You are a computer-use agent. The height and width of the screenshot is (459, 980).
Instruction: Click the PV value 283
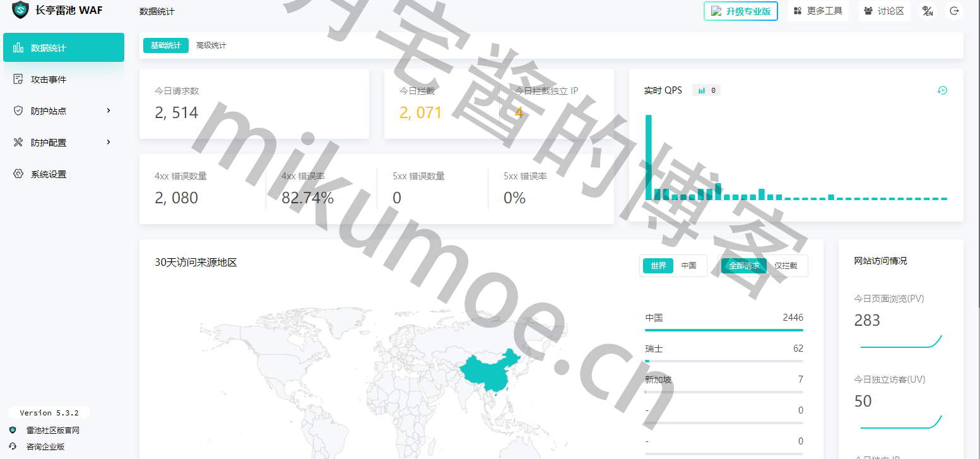pyautogui.click(x=867, y=320)
